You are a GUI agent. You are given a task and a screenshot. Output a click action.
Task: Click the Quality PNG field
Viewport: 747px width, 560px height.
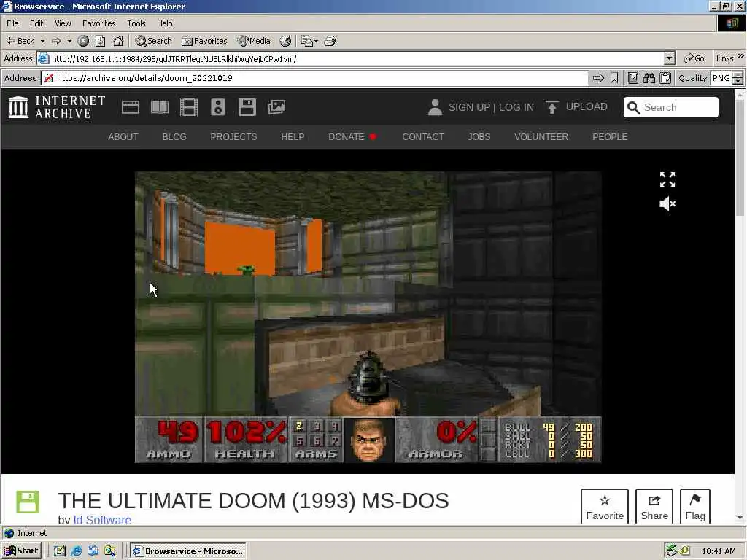coord(721,78)
